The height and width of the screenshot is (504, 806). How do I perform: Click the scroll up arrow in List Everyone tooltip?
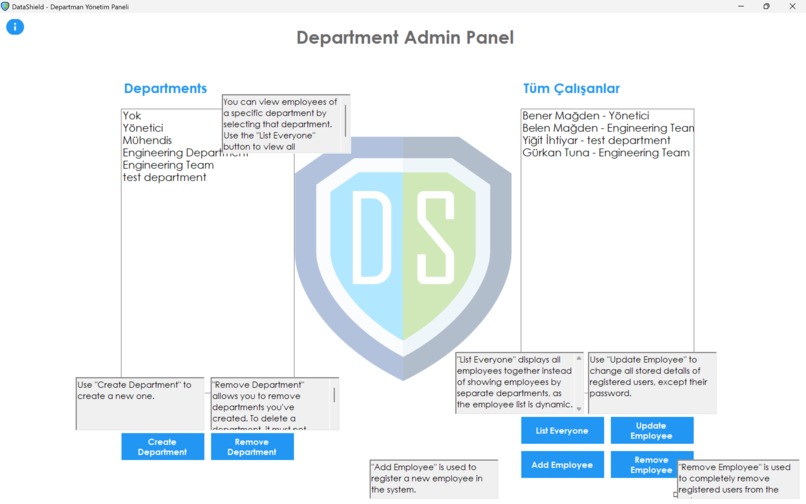coord(579,358)
